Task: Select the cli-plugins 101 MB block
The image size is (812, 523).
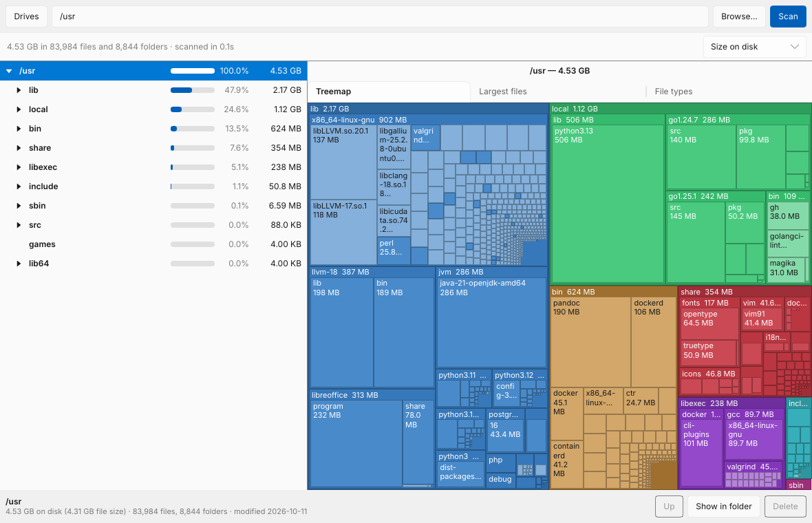Action: (701, 453)
